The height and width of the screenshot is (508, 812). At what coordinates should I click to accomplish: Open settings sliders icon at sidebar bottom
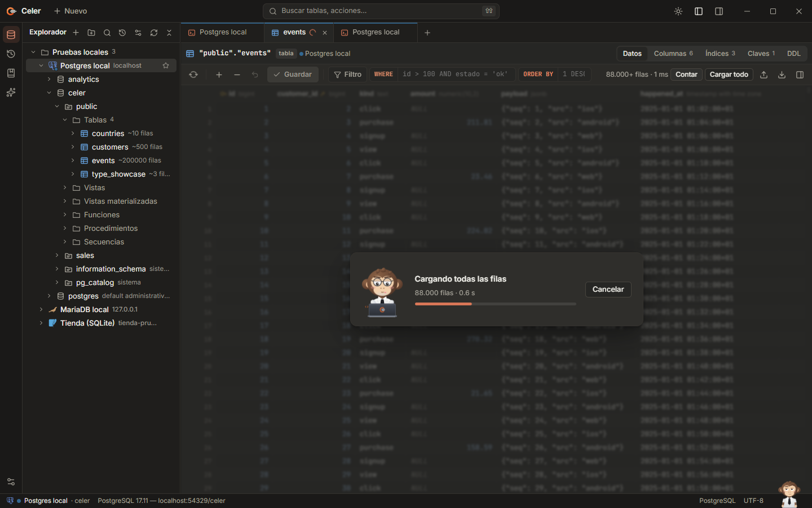pos(11,482)
